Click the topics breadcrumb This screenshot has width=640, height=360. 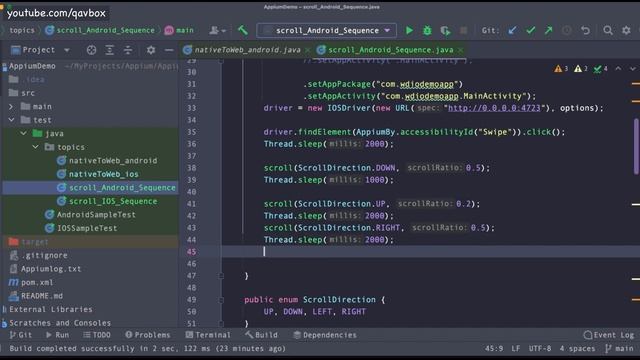point(22,30)
